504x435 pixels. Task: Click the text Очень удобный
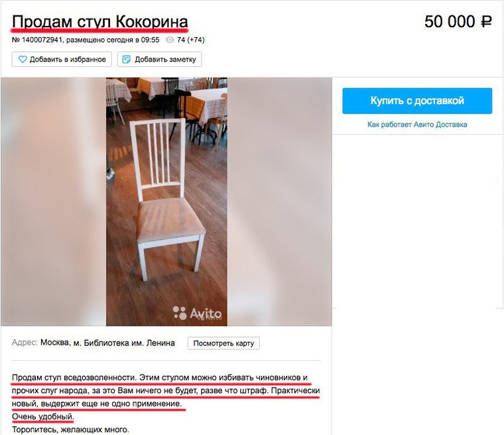(x=42, y=416)
